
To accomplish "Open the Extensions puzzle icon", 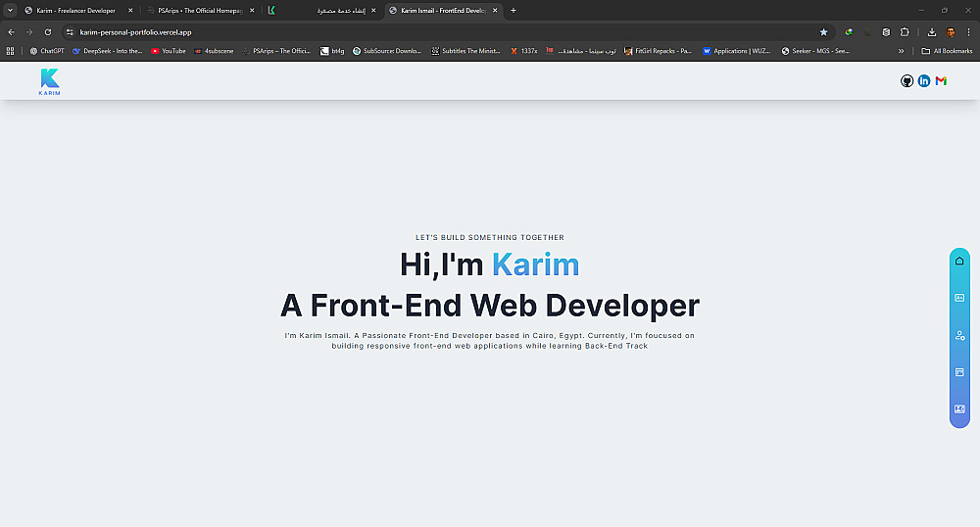I will click(x=905, y=32).
